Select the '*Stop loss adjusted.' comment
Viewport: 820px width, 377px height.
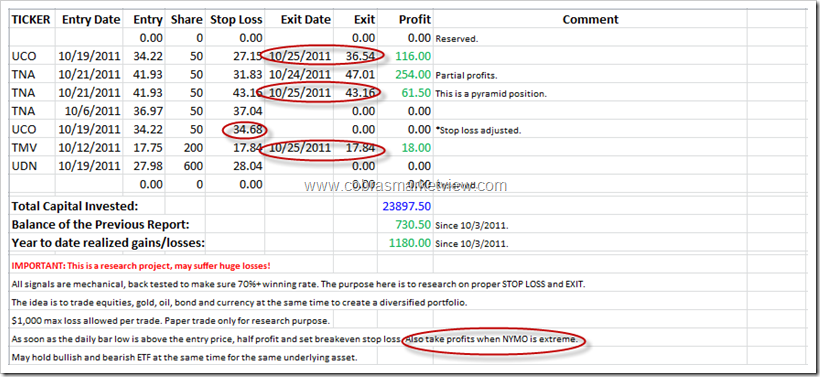tap(478, 130)
